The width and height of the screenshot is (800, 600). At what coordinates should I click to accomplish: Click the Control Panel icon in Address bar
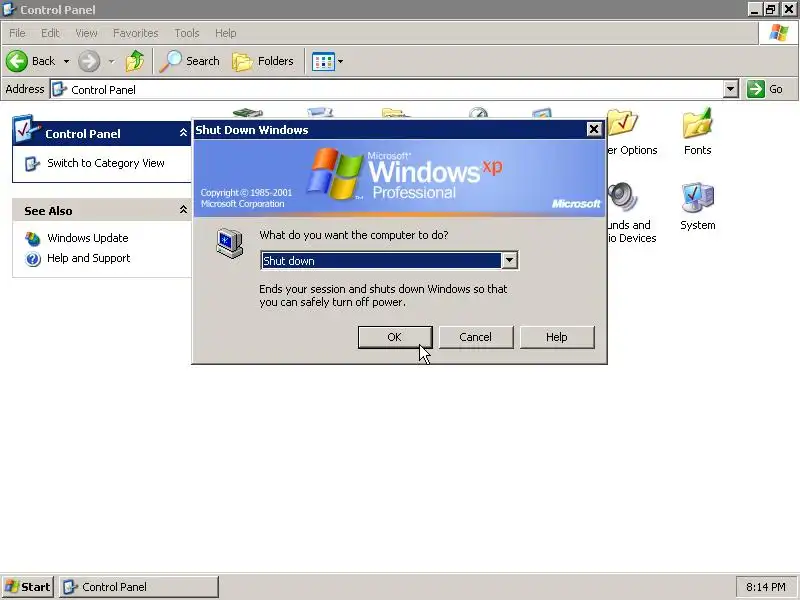[x=60, y=89]
